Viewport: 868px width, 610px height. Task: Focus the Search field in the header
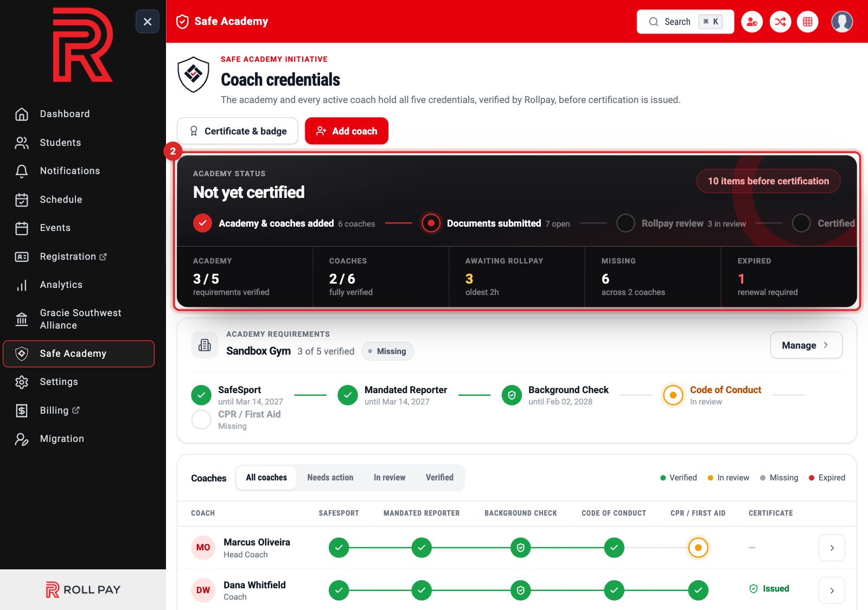[685, 22]
